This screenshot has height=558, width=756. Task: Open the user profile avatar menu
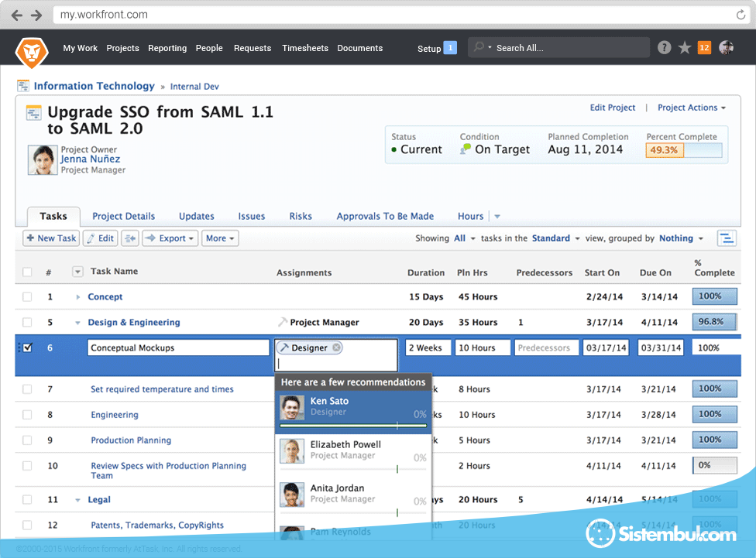726,48
